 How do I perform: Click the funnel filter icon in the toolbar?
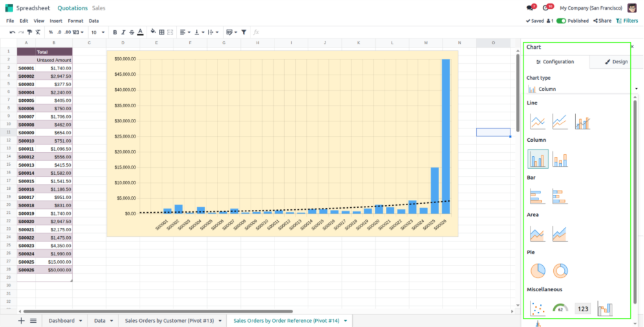[x=244, y=32]
